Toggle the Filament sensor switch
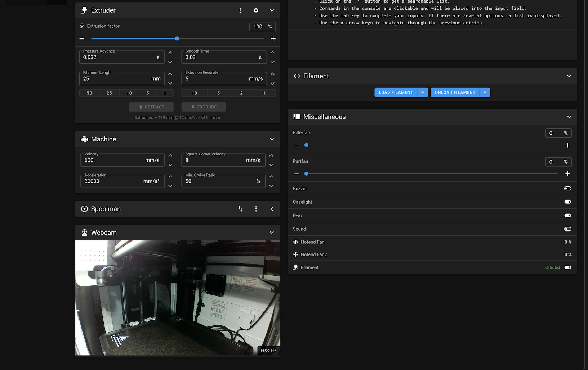This screenshot has height=370, width=588. coord(568,267)
